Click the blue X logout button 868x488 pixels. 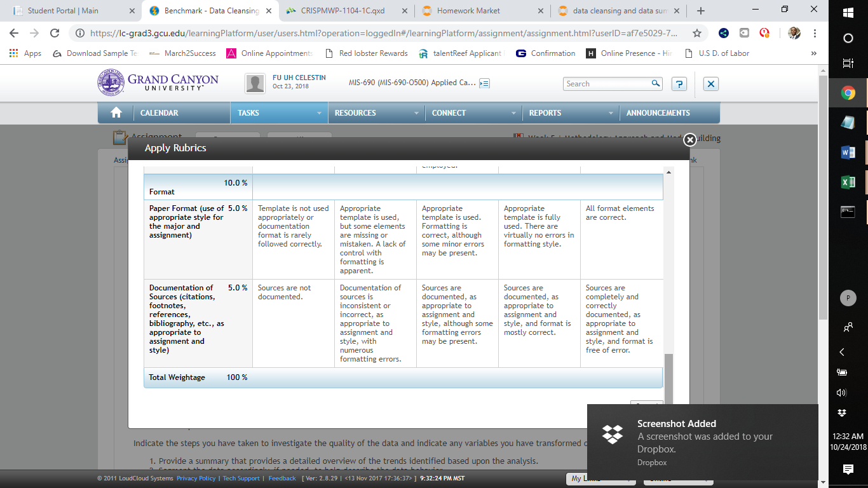click(x=711, y=83)
